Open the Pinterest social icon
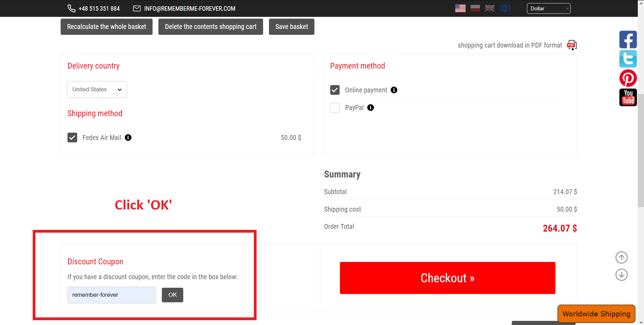The height and width of the screenshot is (325, 644). coord(628,78)
